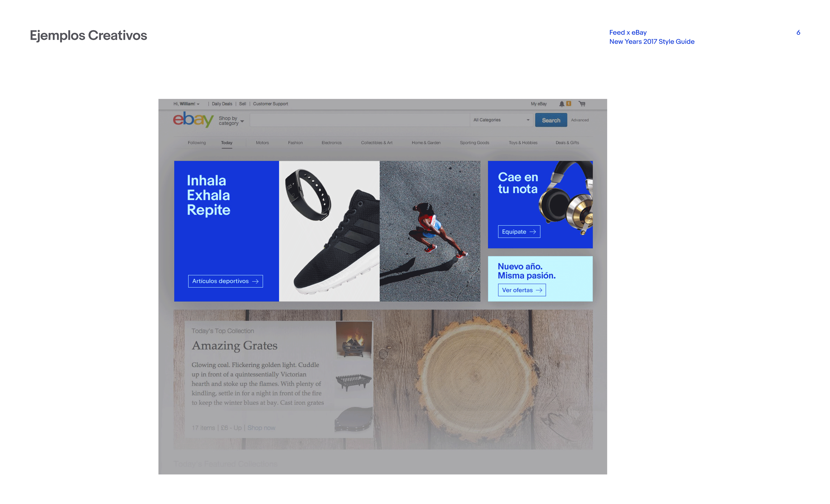Open the Advanced search link
The image size is (830, 504).
tap(580, 120)
